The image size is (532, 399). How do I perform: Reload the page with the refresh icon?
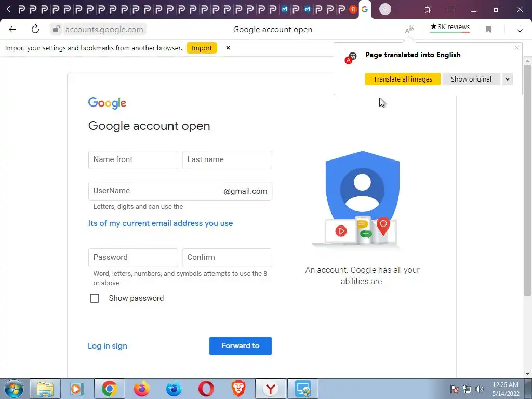click(35, 30)
